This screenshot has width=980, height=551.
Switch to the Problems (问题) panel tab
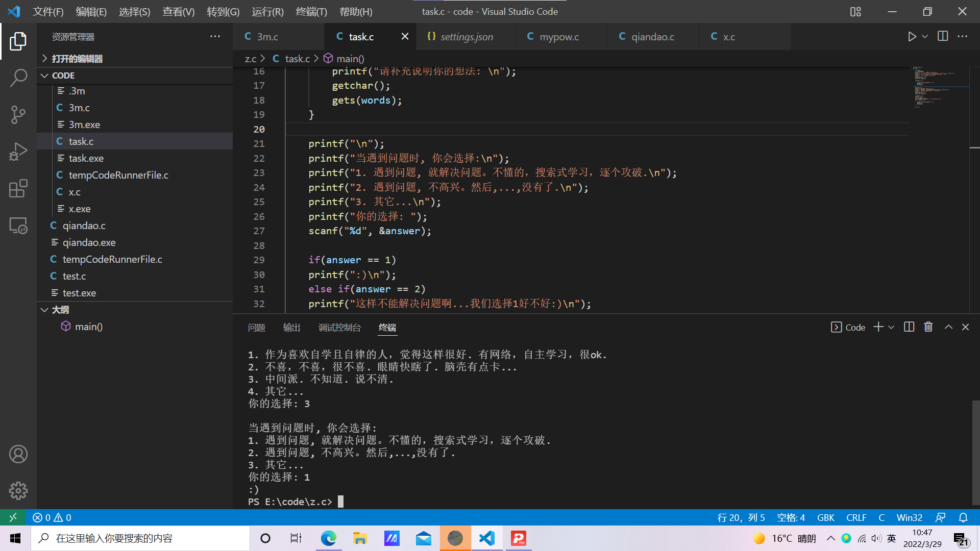click(x=256, y=328)
